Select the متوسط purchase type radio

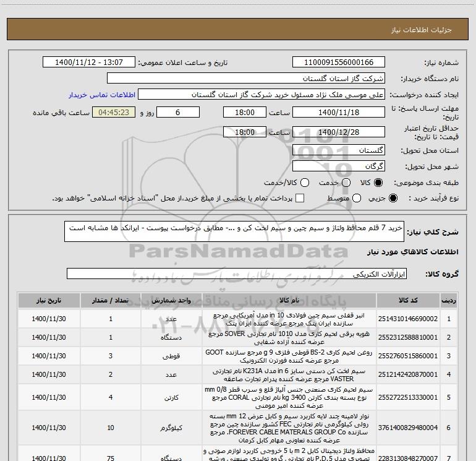point(357,198)
